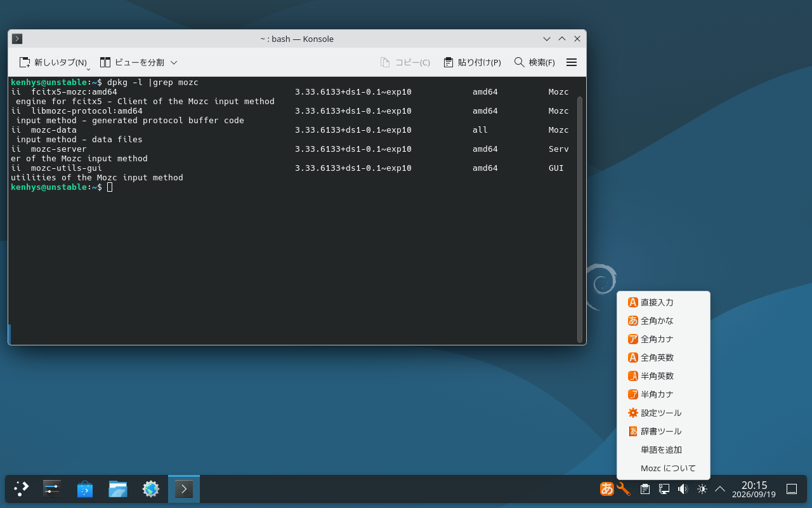Open 設定ツール from Mozc menu
Viewport: 812px width, 508px height.
(663, 413)
